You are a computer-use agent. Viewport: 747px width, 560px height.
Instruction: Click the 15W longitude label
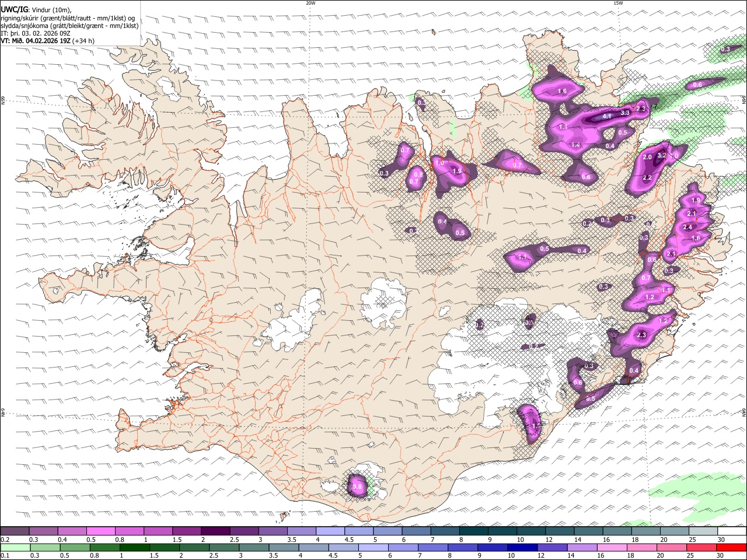tap(617, 3)
